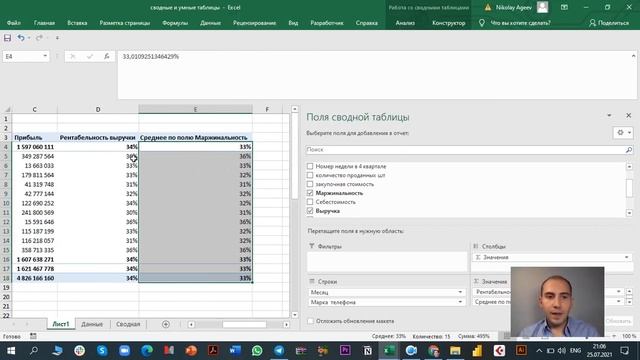Select column D header
The height and width of the screenshot is (360, 640).
pyautogui.click(x=98, y=109)
